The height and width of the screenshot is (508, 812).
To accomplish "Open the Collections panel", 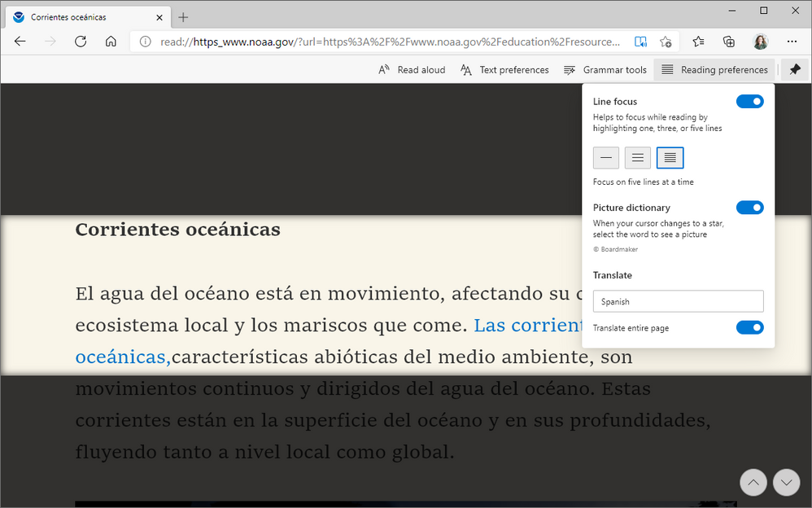I will tap(729, 42).
